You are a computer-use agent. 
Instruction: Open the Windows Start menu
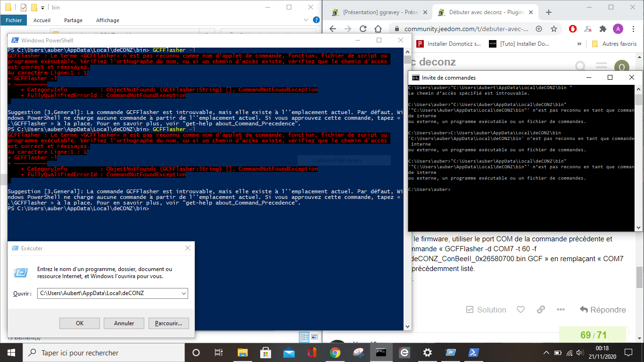click(11, 353)
